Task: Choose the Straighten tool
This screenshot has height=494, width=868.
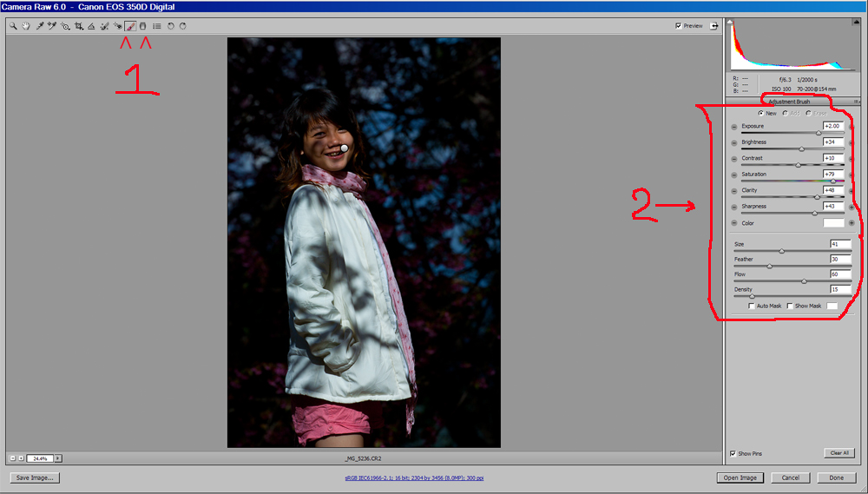Action: [91, 26]
